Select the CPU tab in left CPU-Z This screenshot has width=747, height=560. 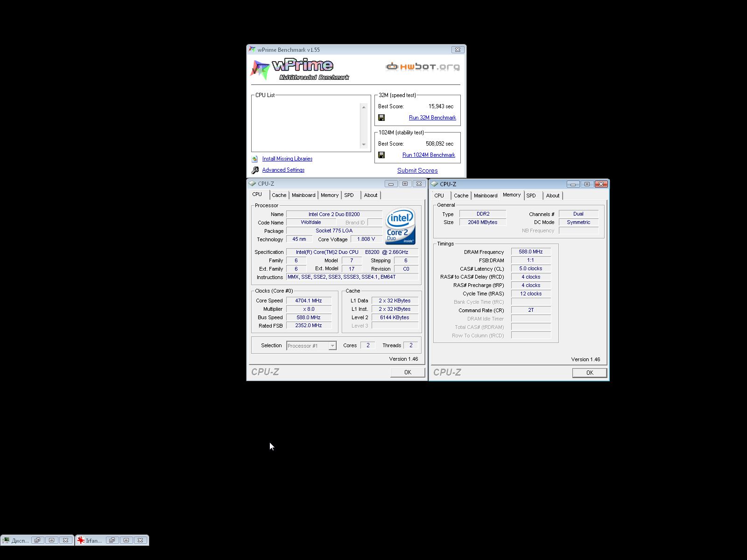coord(257,194)
